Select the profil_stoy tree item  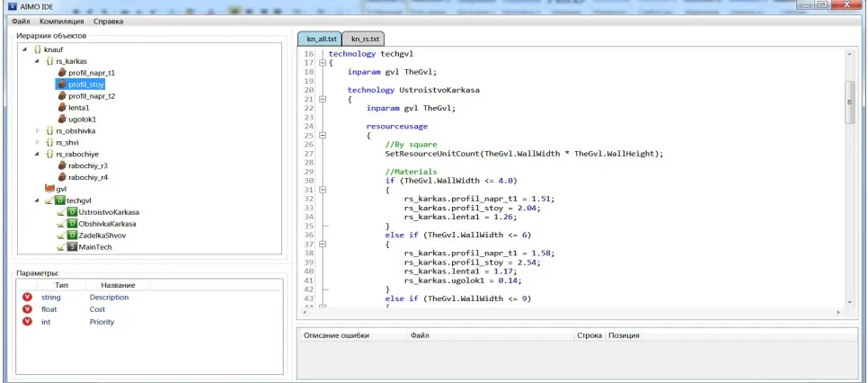point(85,85)
